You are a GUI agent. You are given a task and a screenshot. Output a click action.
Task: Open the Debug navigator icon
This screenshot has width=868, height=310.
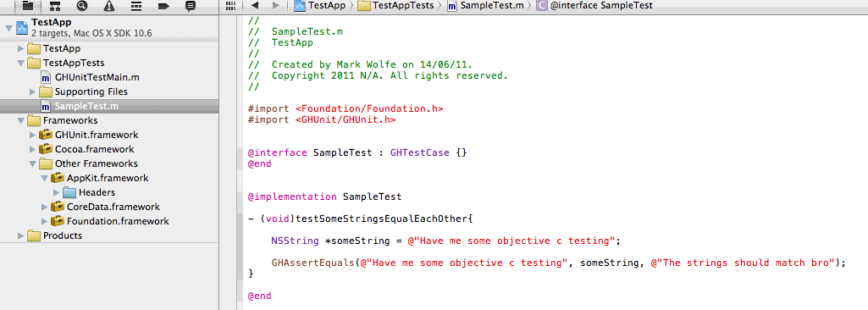136,6
